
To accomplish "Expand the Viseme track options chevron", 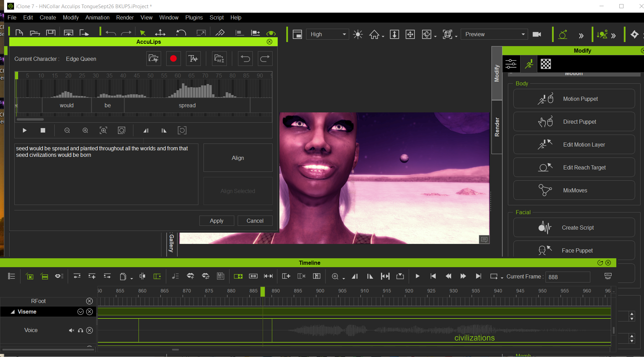I will tap(80, 312).
